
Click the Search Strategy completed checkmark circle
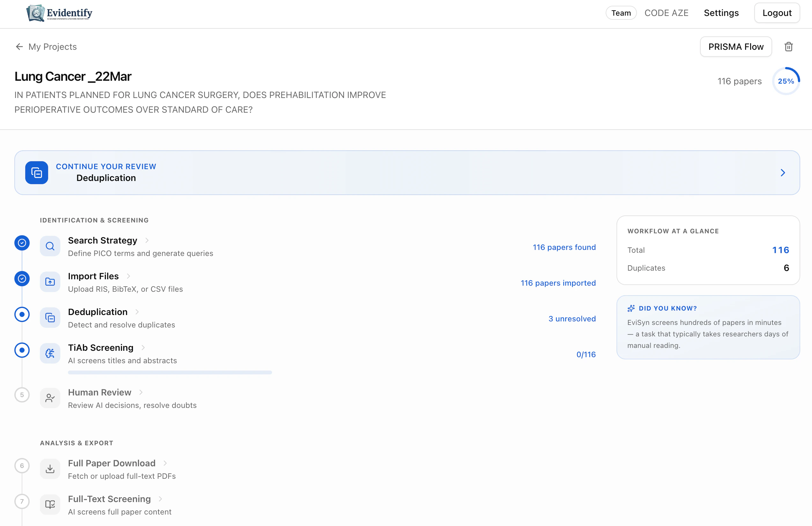(x=22, y=243)
